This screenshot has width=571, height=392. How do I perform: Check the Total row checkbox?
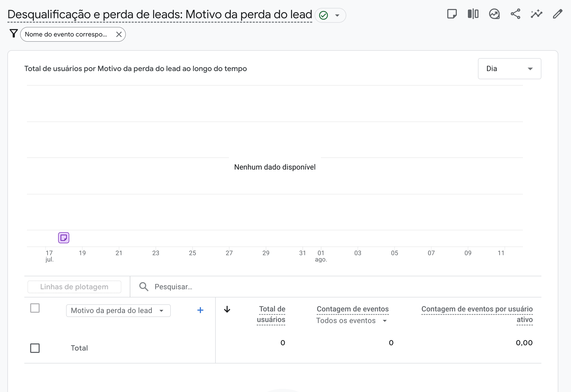pos(35,348)
